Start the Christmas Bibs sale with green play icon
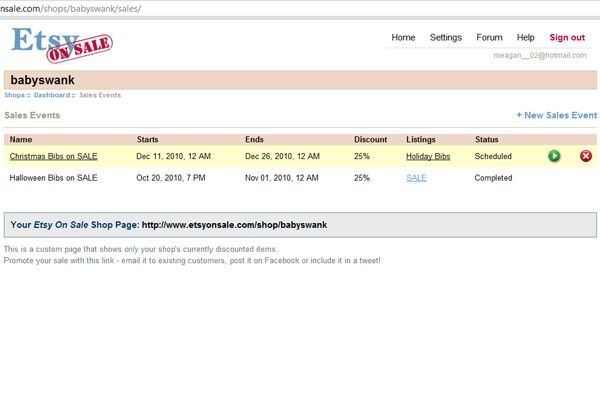This screenshot has width=600, height=400. 554,156
